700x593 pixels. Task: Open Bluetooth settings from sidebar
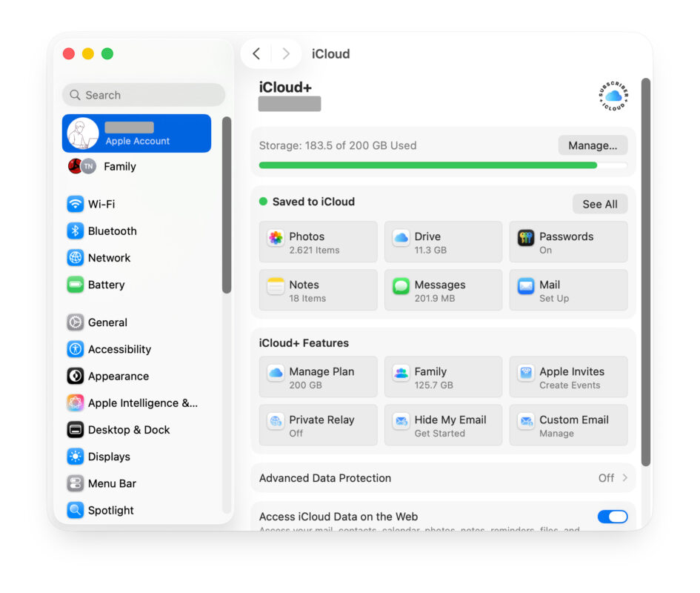pos(110,231)
